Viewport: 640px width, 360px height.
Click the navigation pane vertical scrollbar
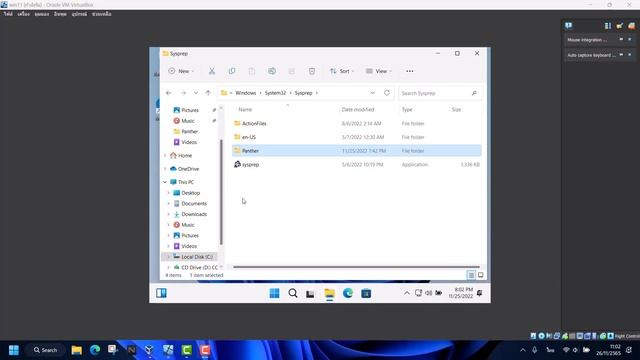(221, 192)
